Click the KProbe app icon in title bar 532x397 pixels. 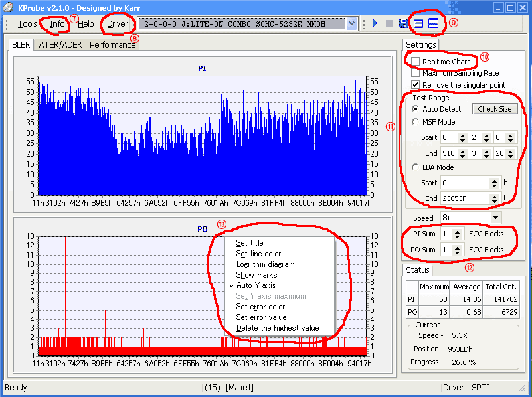8,7
